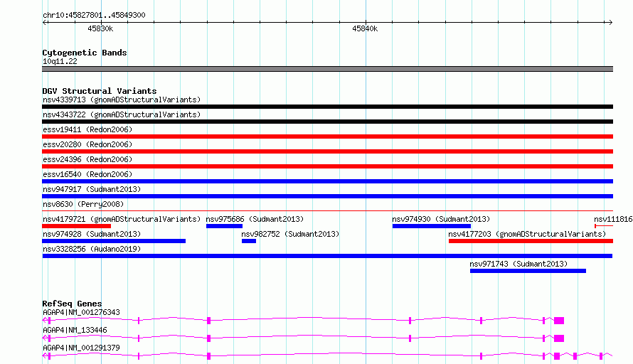This screenshot has width=633, height=364.
Task: Select the blue nsv971743 variant bar
Action: [528, 271]
